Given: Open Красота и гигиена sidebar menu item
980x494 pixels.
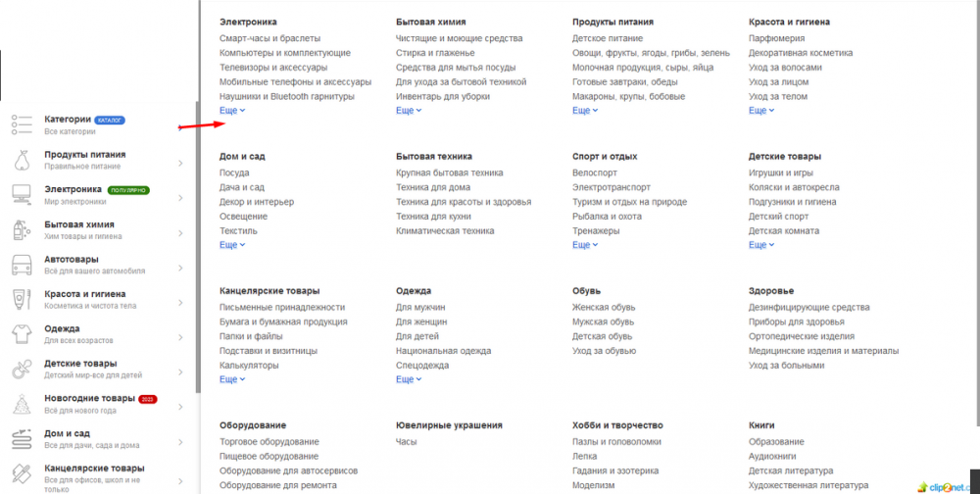Looking at the screenshot, I should point(85,293).
